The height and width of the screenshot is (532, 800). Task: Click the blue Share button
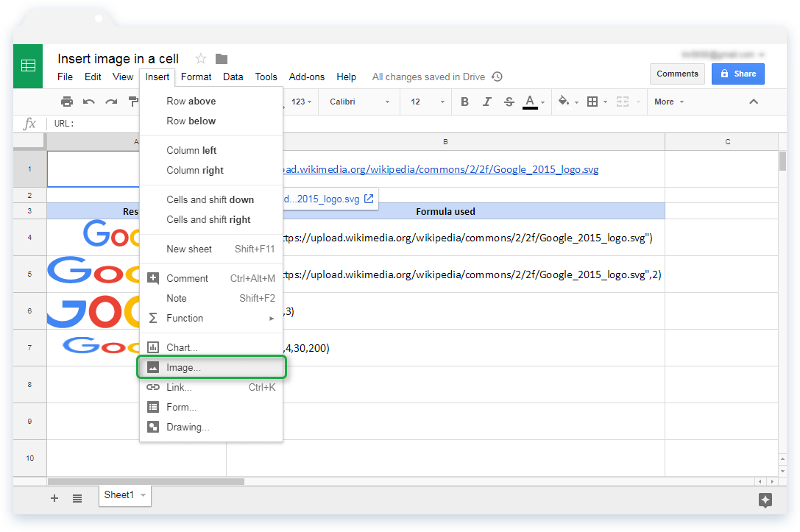tap(737, 74)
